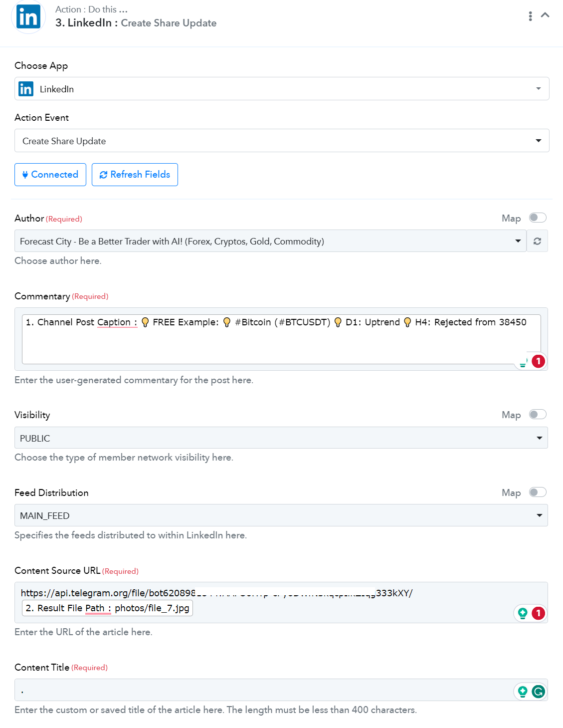This screenshot has height=728, width=563.
Task: Click the Connected button
Action: [x=50, y=175]
